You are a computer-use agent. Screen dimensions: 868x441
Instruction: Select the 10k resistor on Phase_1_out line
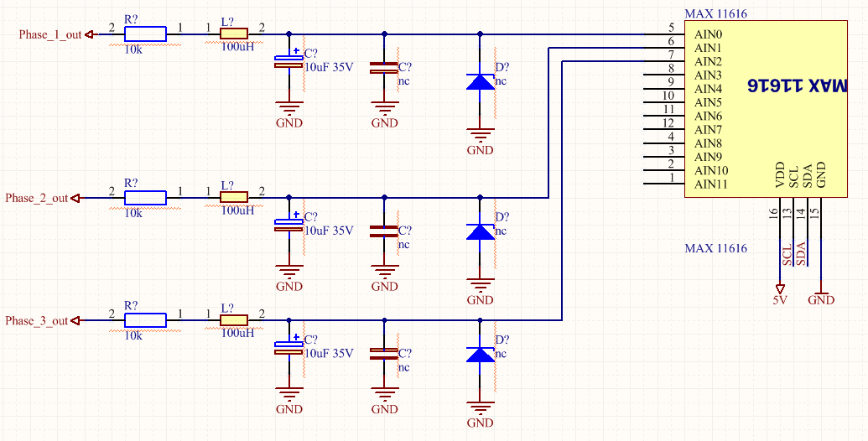(x=145, y=34)
